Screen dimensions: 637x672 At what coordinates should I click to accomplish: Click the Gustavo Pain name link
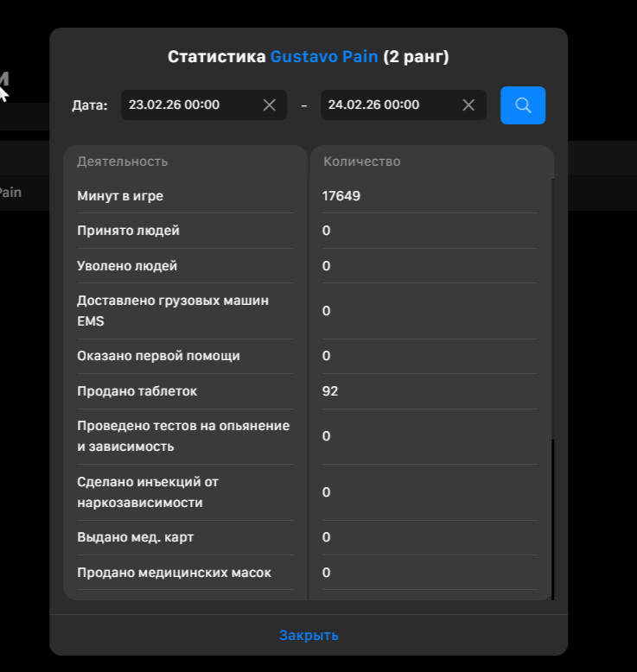(x=324, y=56)
